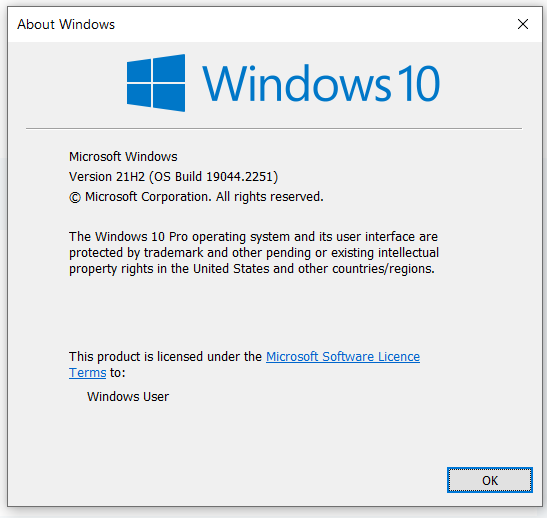Click the build number 19044.2251
The width and height of the screenshot is (547, 518).
pos(239,177)
